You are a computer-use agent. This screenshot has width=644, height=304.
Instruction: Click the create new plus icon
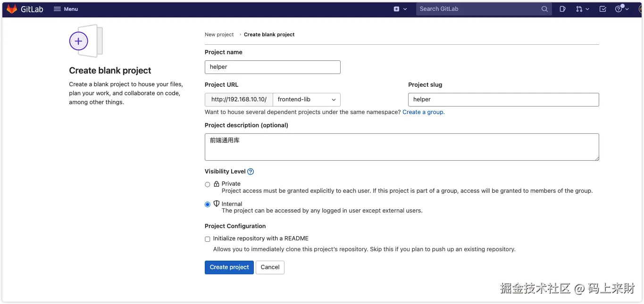point(396,9)
